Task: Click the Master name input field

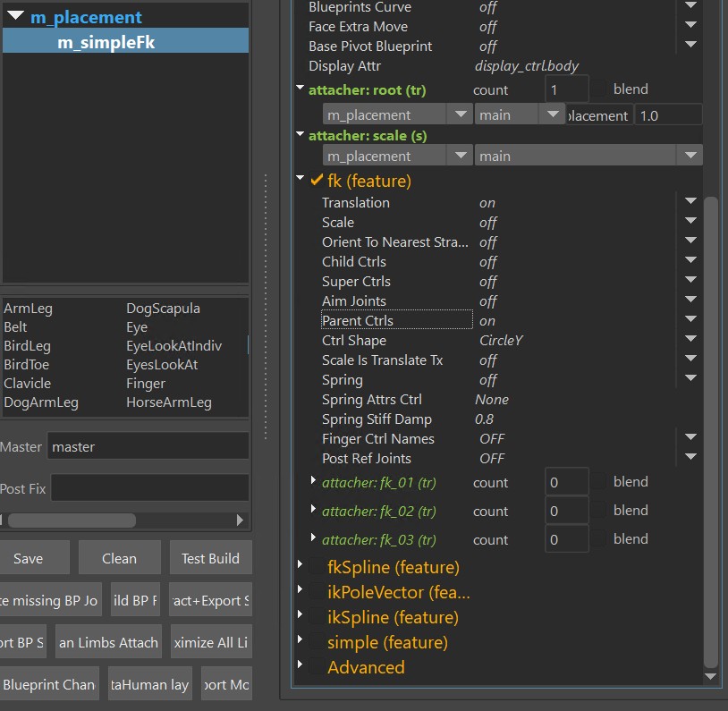Action: (148, 446)
